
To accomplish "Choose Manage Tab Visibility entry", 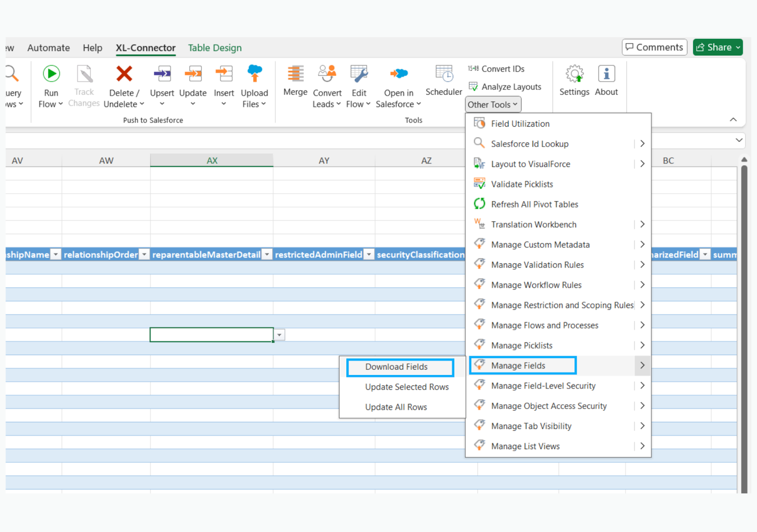I will [x=558, y=426].
